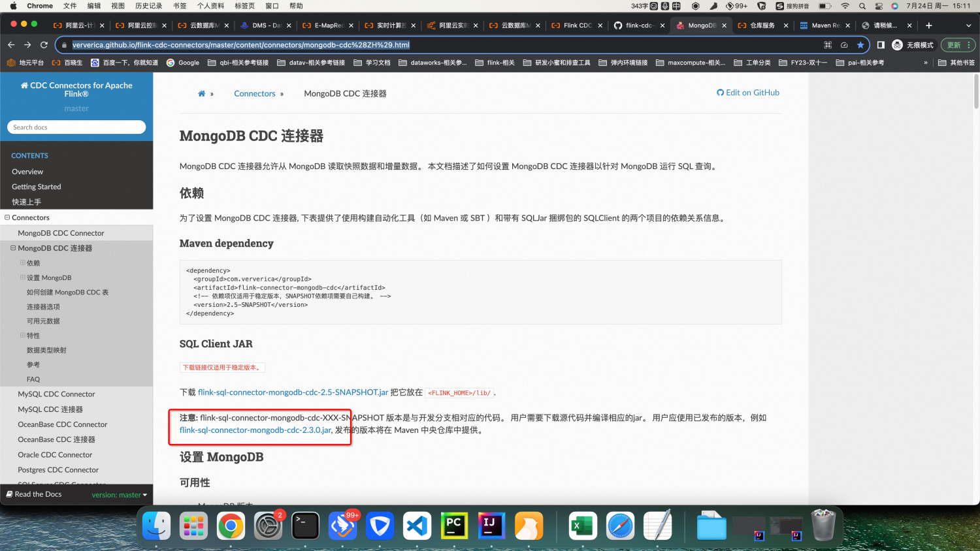The width and height of the screenshot is (980, 551).
Task: Collapse the MongoDB CDC 连接器 tree node
Action: pyautogui.click(x=13, y=248)
